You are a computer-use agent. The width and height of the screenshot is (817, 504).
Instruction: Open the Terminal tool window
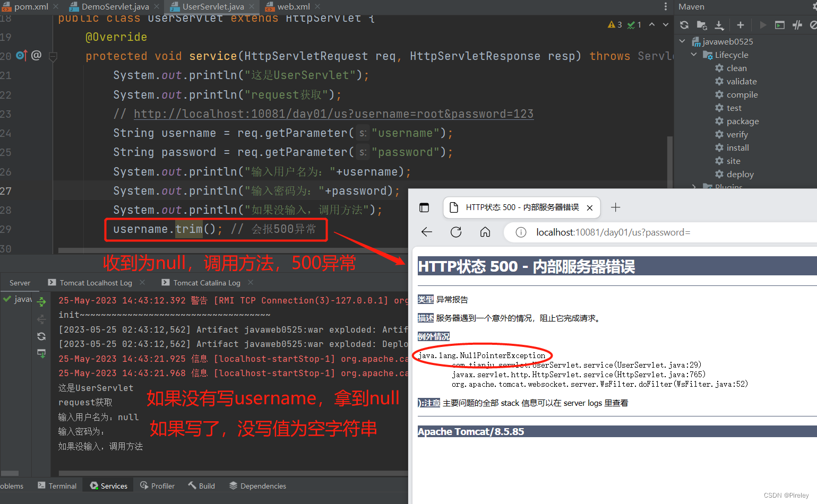click(x=57, y=486)
